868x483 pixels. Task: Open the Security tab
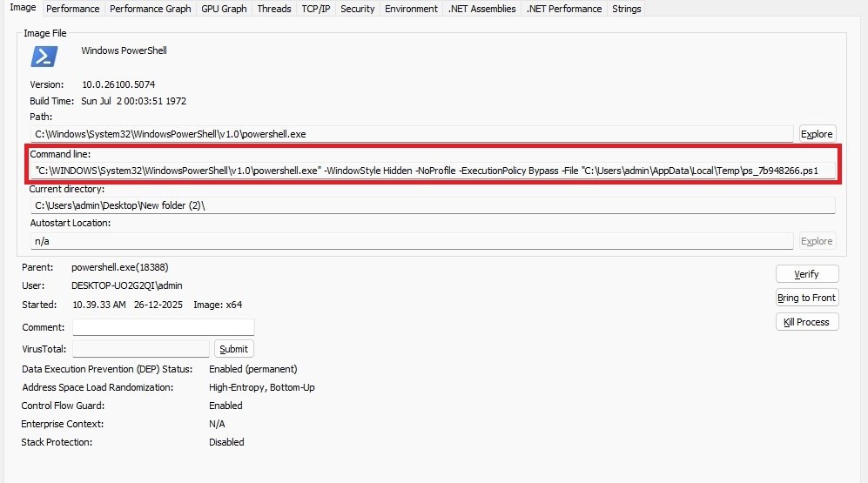click(x=357, y=9)
